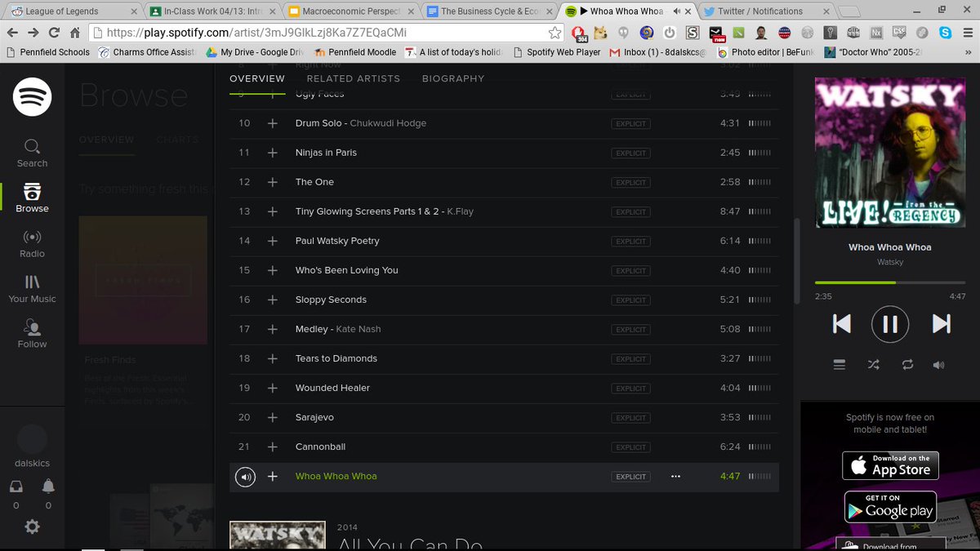
Task: Add Drum Solo track with plus icon
Action: point(273,123)
